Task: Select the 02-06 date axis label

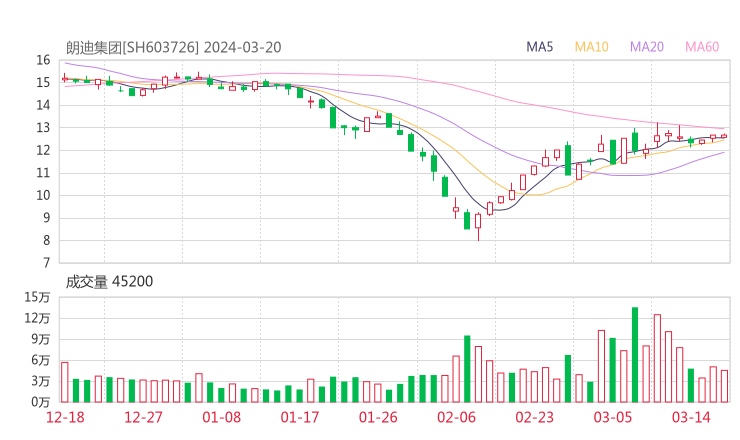Action: tap(456, 417)
